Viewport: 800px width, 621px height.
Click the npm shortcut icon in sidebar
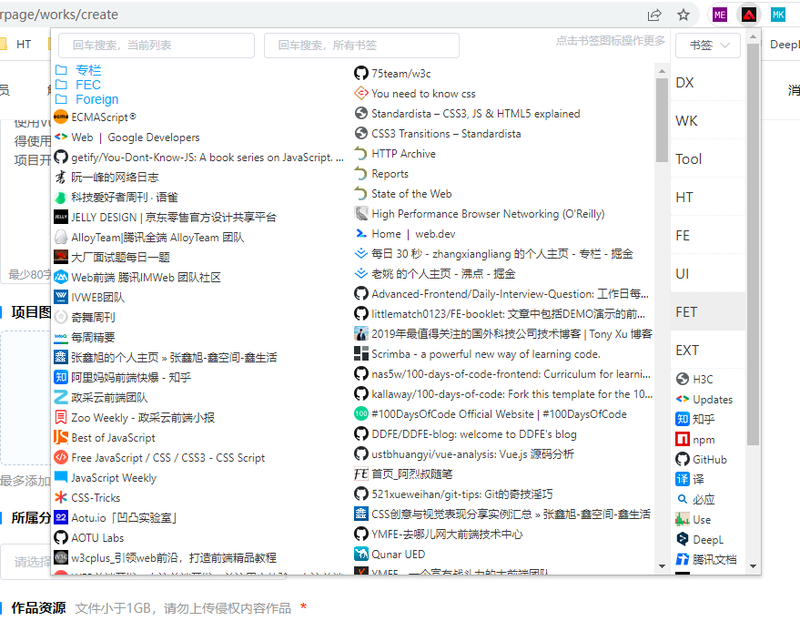[682, 439]
